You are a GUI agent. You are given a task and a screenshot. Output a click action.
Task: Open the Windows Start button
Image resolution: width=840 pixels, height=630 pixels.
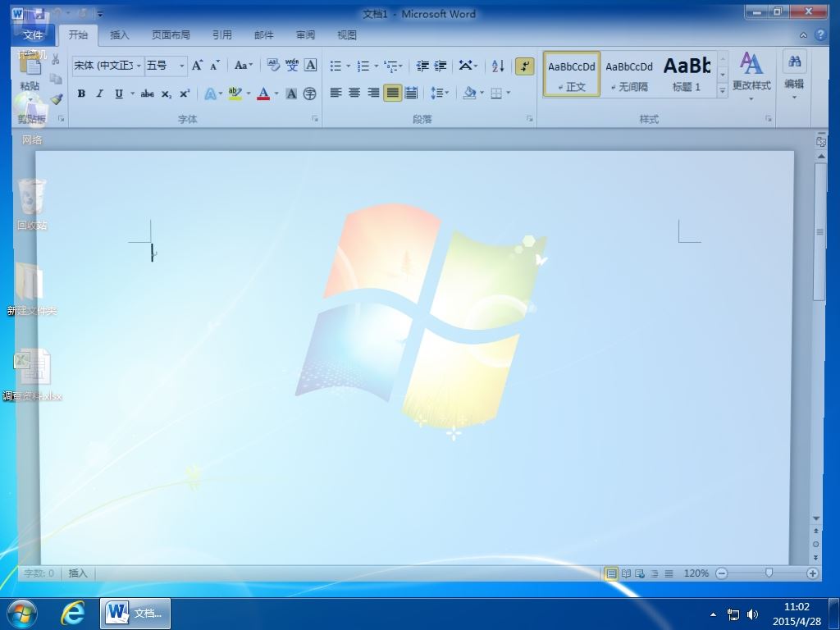click(x=22, y=613)
